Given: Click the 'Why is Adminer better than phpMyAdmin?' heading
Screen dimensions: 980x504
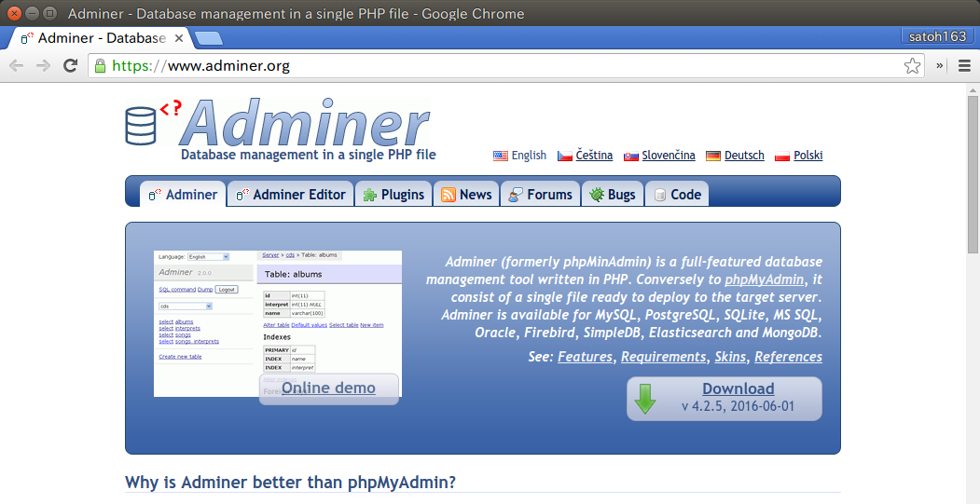Looking at the screenshot, I should tap(291, 483).
